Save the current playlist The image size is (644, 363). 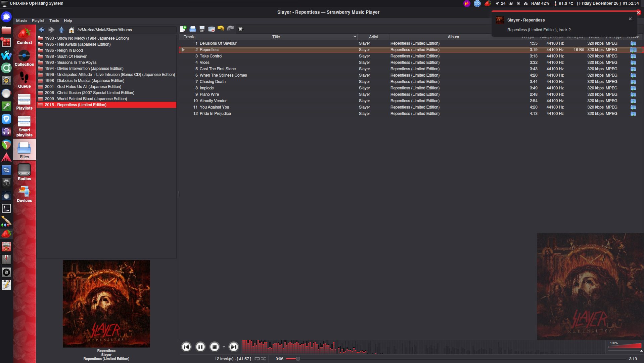pos(202,29)
